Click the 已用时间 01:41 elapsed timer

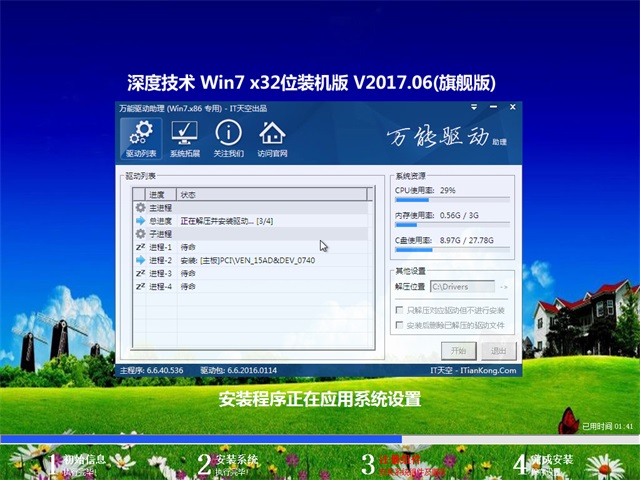(x=607, y=426)
